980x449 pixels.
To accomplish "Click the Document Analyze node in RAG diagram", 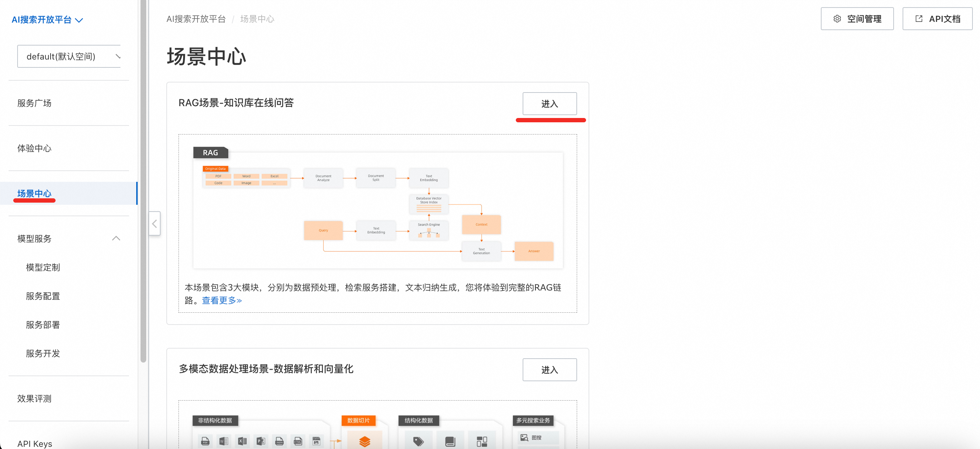I will click(x=323, y=178).
